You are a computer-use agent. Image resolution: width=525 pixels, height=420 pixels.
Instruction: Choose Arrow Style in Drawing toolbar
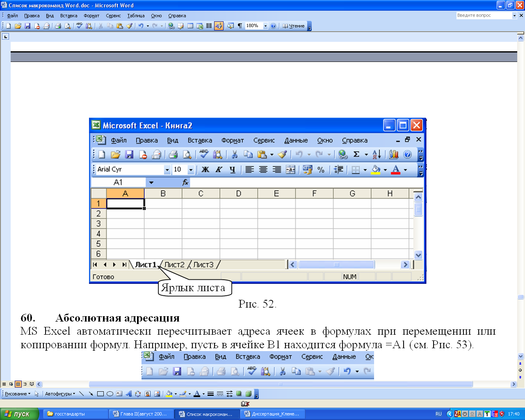point(229,394)
